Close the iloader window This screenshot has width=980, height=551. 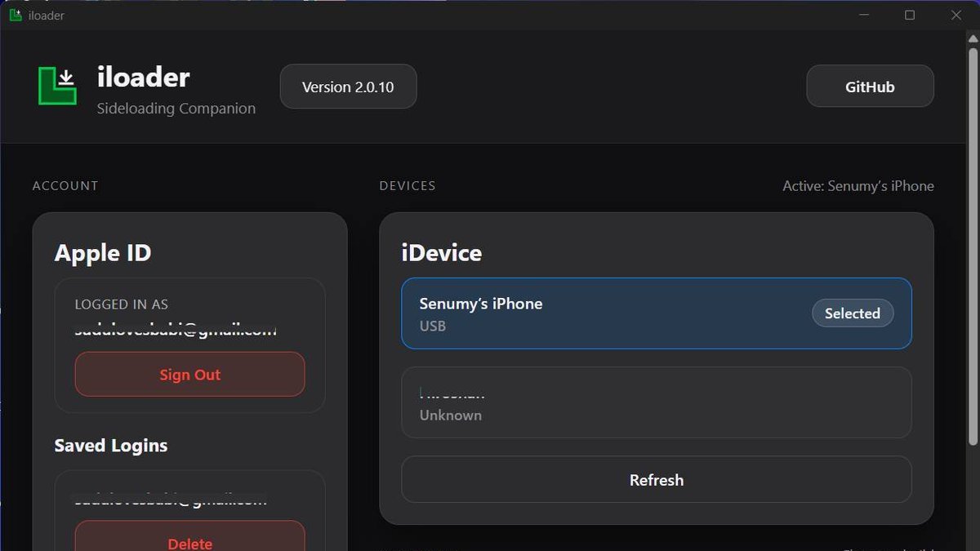click(956, 16)
